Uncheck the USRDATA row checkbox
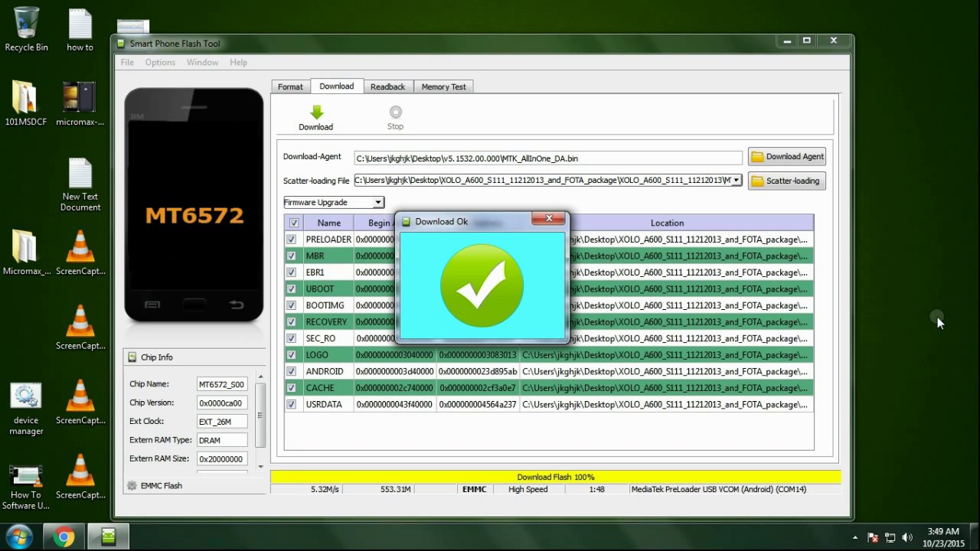Viewport: 980px width, 551px height. pos(292,405)
